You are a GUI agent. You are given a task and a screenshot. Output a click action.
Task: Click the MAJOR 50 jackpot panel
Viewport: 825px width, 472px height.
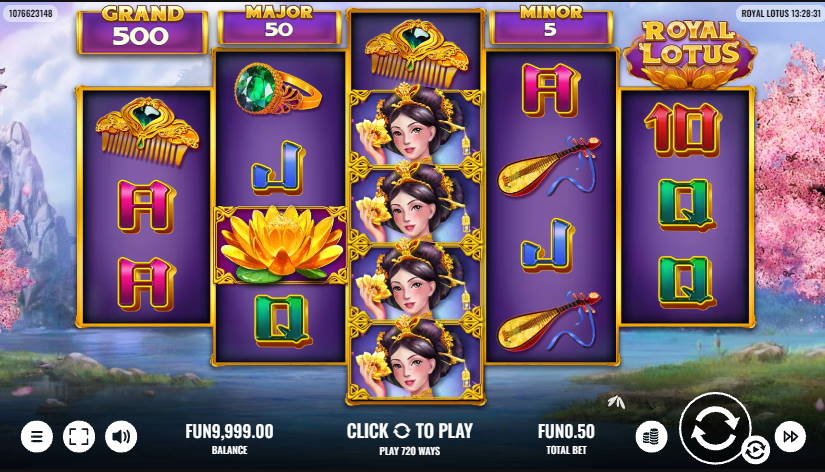click(x=279, y=25)
